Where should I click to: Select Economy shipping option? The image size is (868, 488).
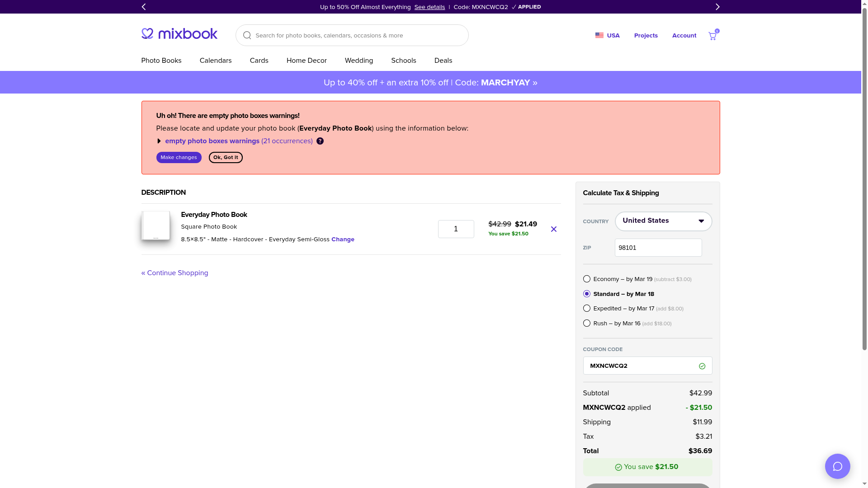point(587,279)
